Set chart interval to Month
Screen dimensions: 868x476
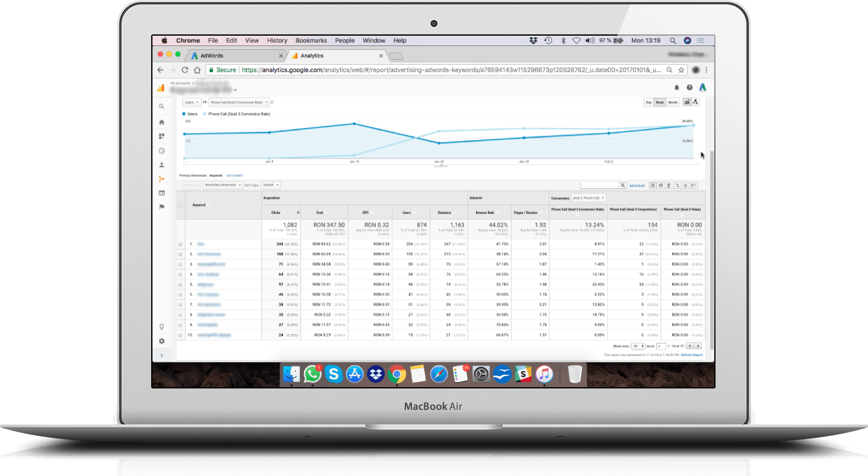point(673,102)
